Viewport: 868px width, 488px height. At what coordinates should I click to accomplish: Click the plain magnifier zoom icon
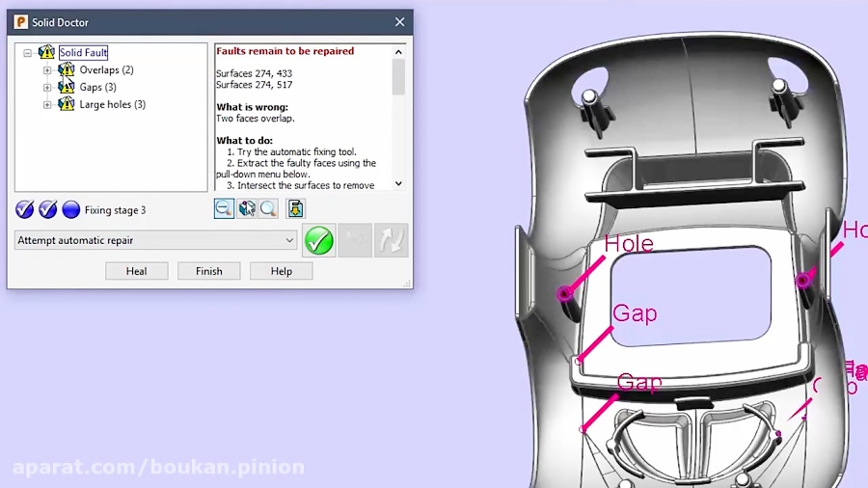(268, 208)
